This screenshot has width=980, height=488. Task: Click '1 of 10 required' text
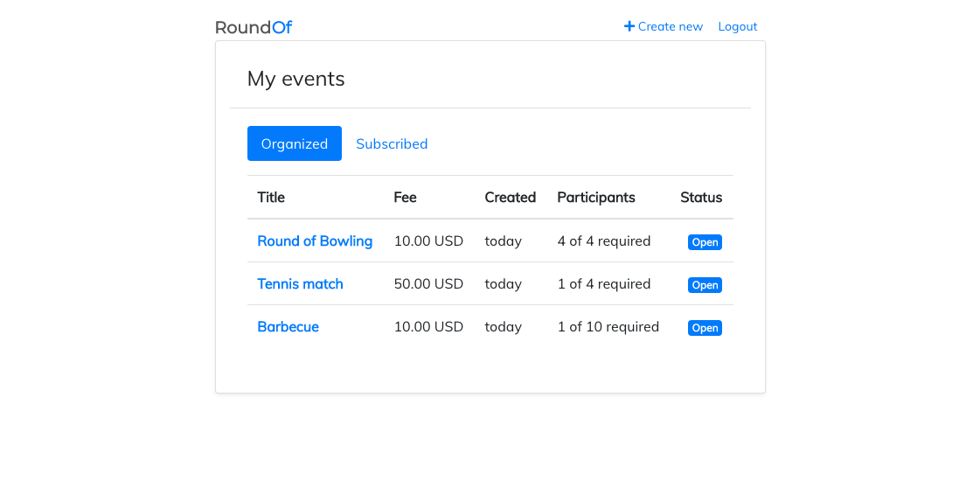click(x=608, y=327)
